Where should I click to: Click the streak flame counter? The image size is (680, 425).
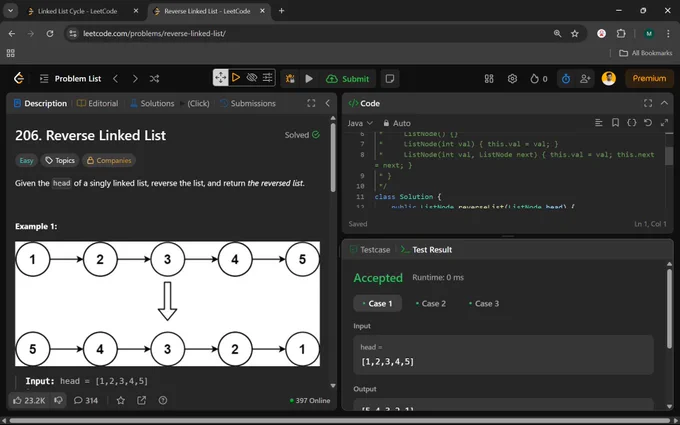coord(539,78)
